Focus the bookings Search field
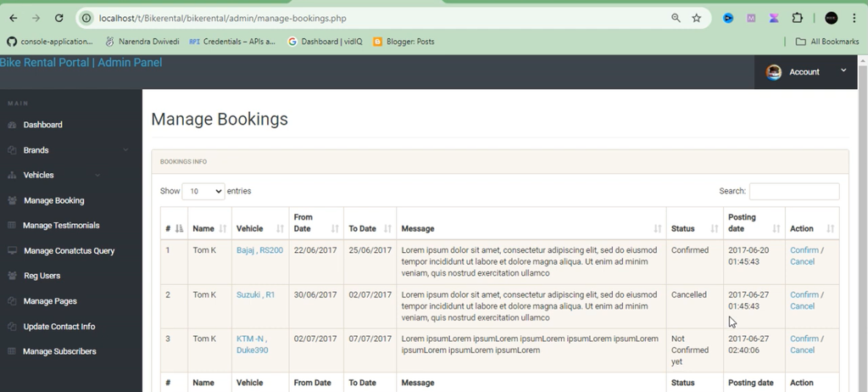The image size is (868, 392). coord(793,191)
